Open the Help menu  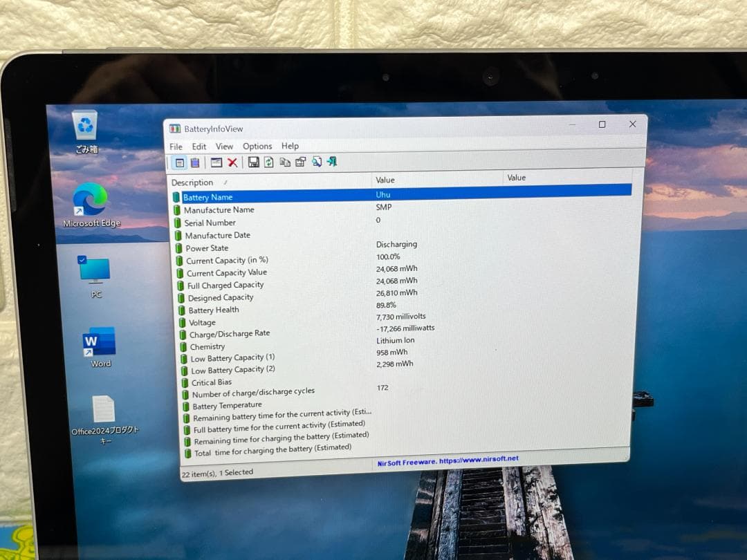pyautogui.click(x=290, y=146)
